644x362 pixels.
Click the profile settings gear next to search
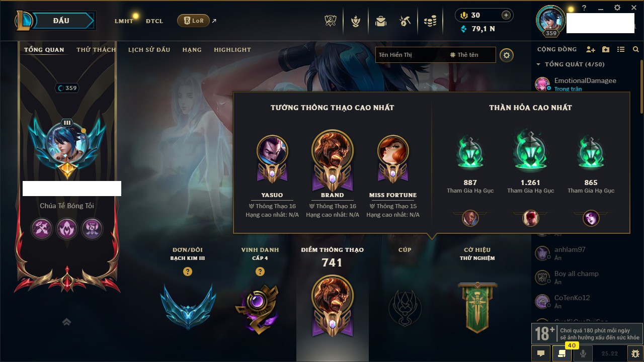507,55
